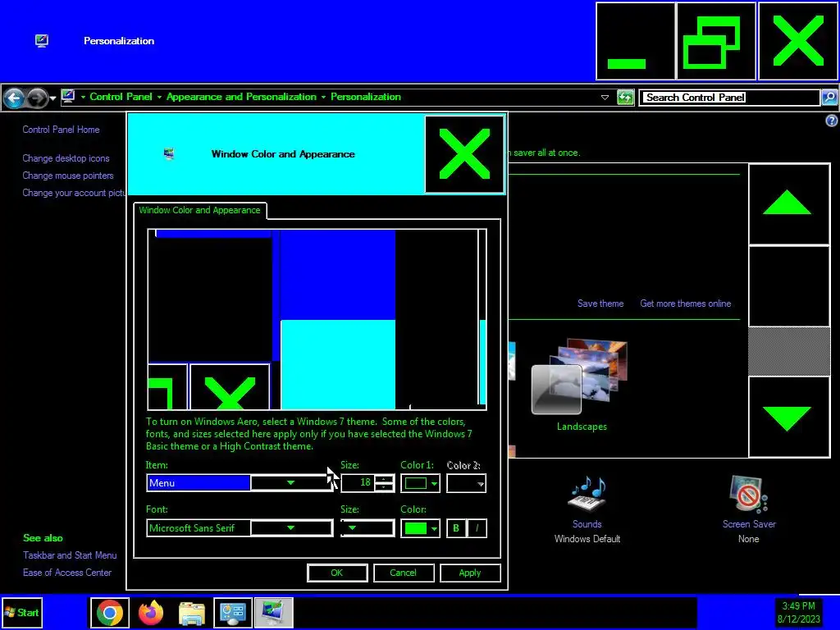Select Appearance and Personalization breadcrumb
The width and height of the screenshot is (840, 630).
pos(241,97)
